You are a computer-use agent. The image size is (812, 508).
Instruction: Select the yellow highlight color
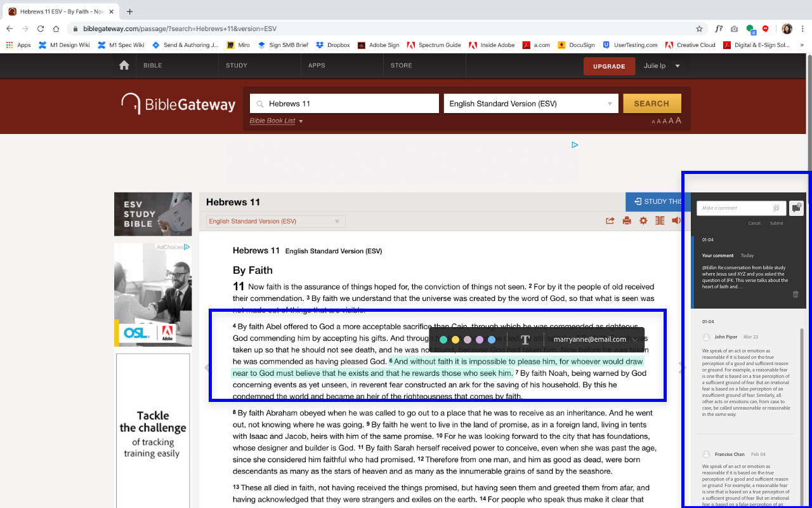pyautogui.click(x=455, y=340)
